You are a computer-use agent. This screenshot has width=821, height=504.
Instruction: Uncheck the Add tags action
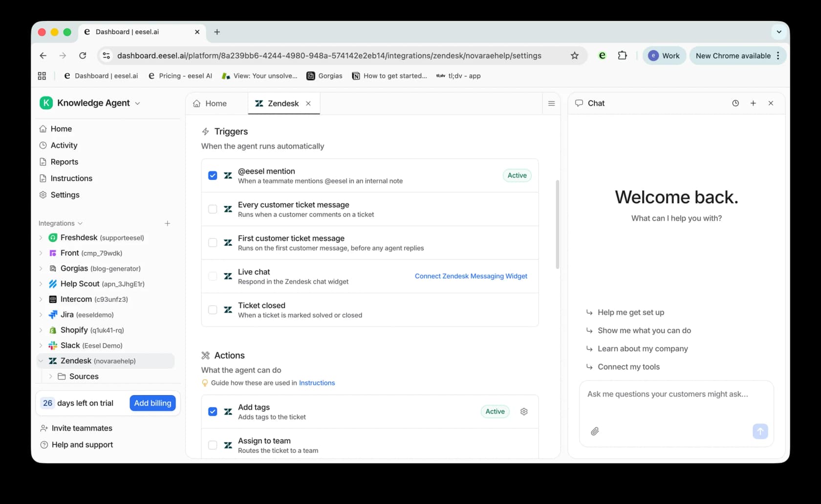coord(213,412)
